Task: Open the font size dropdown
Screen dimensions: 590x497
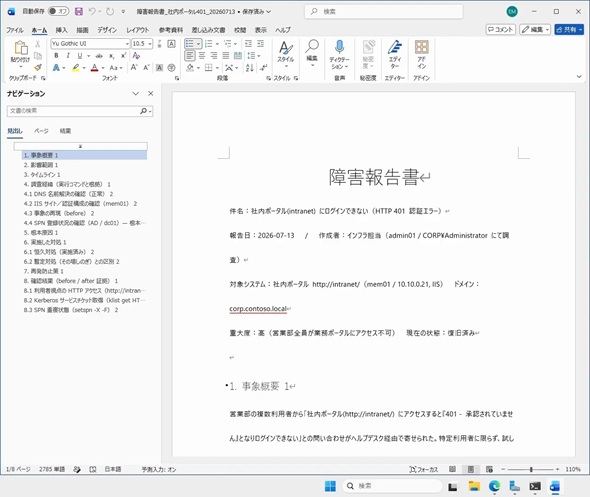Action: pos(150,44)
